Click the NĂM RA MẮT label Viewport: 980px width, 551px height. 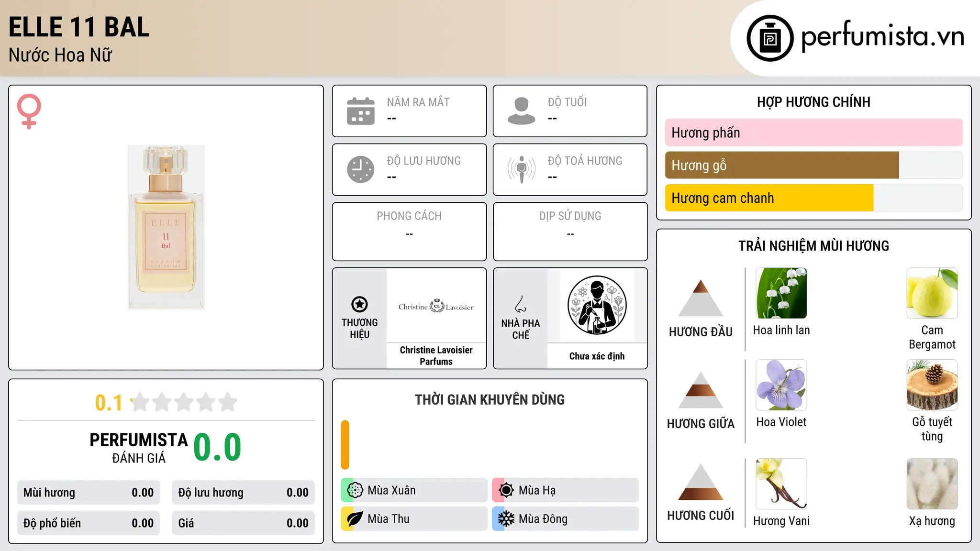[x=418, y=102]
